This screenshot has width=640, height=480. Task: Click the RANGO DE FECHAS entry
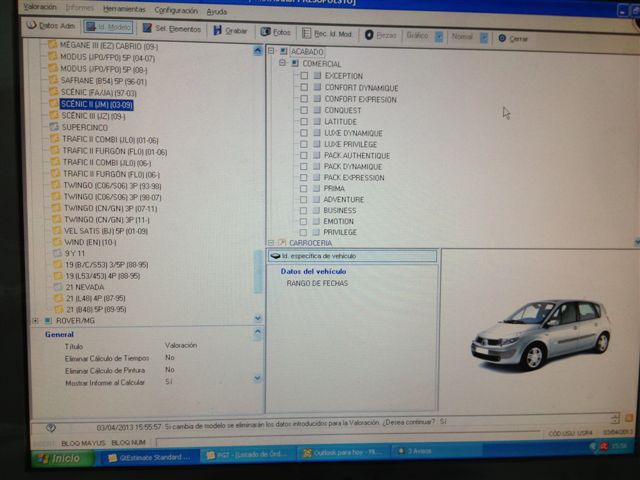(x=317, y=283)
